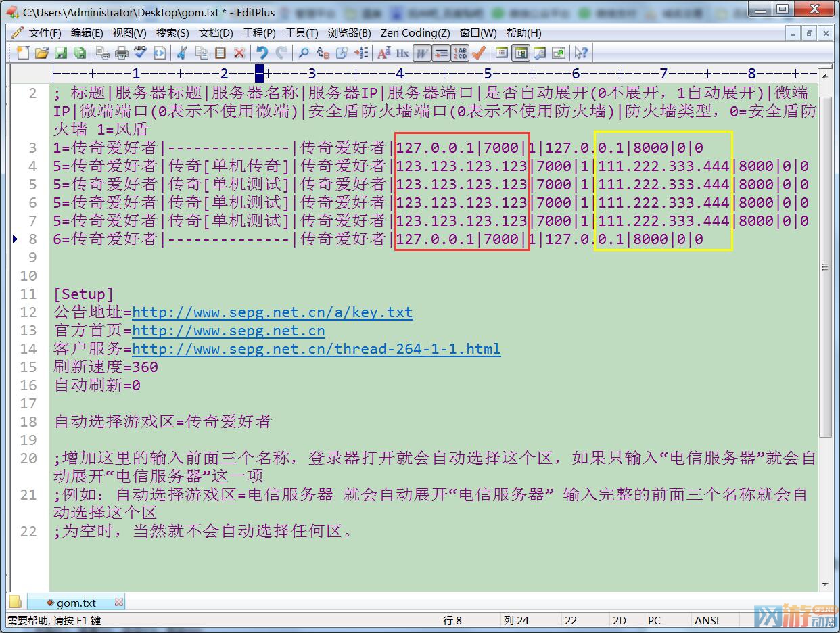Open the 窗口(W) menu
The image size is (840, 633).
coord(478,32)
